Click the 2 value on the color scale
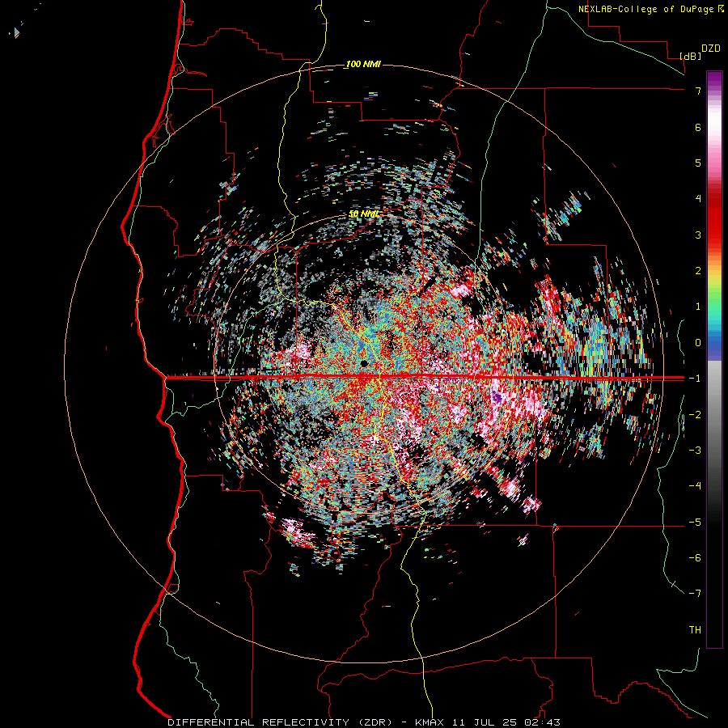The image size is (728, 728). pos(698,271)
